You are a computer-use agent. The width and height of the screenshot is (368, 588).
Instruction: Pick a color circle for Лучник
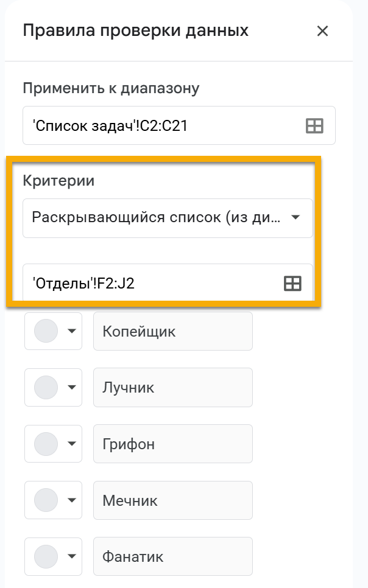pos(46,387)
